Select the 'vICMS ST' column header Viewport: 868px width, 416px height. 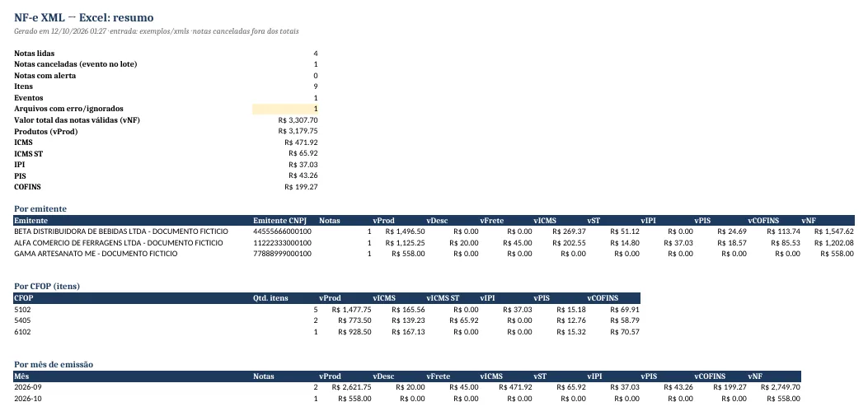click(443, 298)
